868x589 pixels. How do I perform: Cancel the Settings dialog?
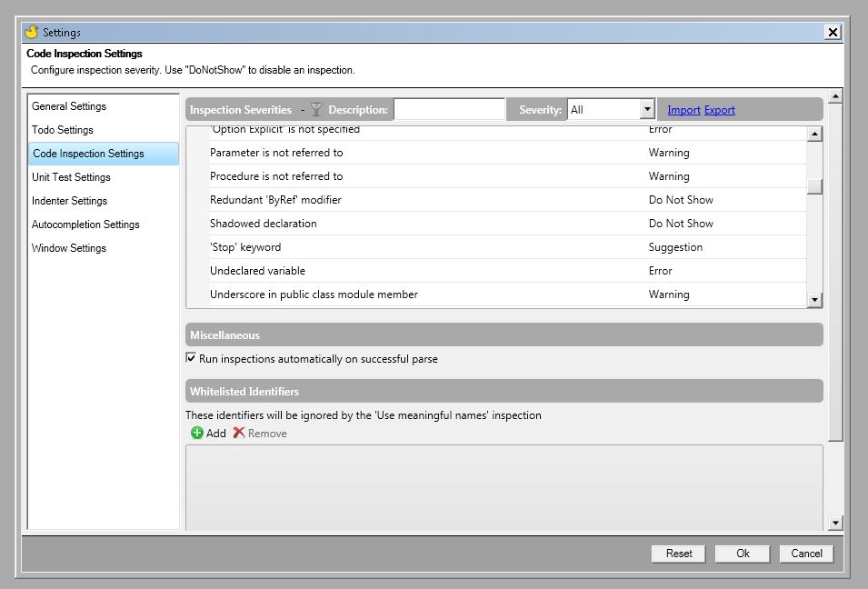click(x=805, y=554)
